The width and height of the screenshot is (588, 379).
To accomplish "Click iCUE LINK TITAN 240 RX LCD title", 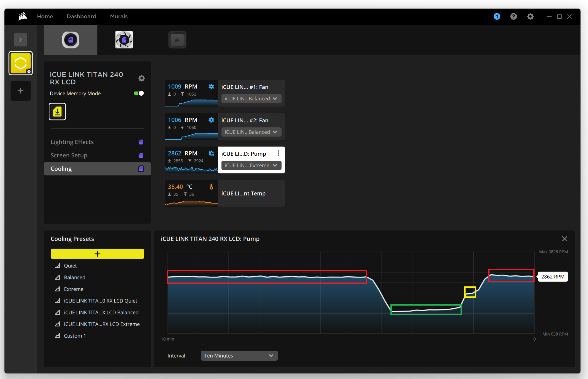I will pyautogui.click(x=87, y=78).
